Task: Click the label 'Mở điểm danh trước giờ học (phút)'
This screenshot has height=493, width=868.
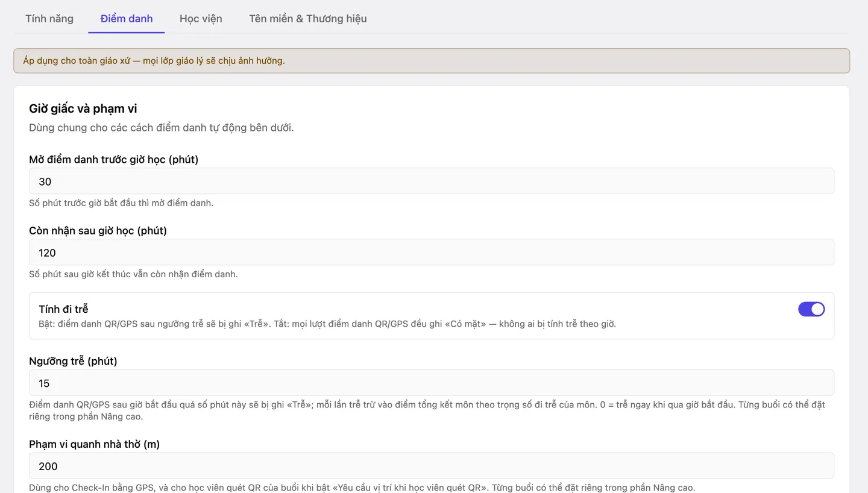Action: (x=114, y=159)
